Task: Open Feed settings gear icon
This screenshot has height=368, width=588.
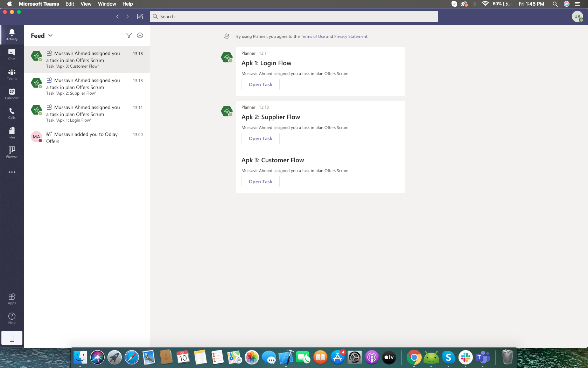Action: [x=140, y=35]
